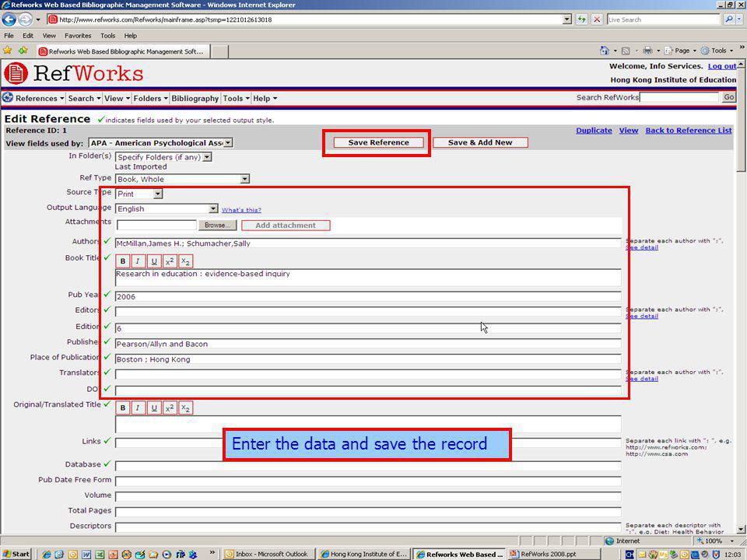Click the Print icon in command bar

[x=647, y=51]
